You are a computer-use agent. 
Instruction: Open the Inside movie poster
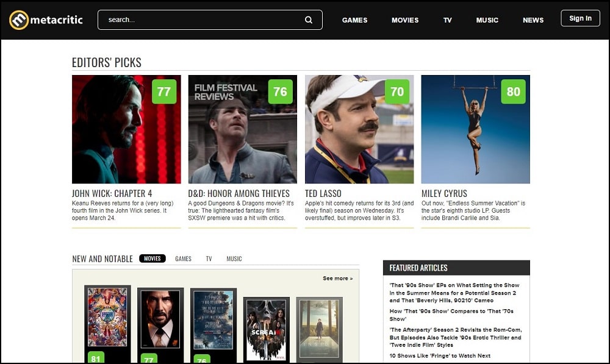pyautogui.click(x=320, y=330)
